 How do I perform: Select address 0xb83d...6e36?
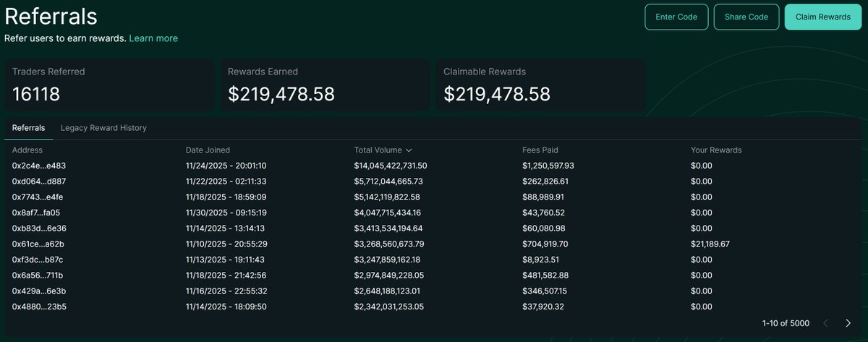(39, 228)
